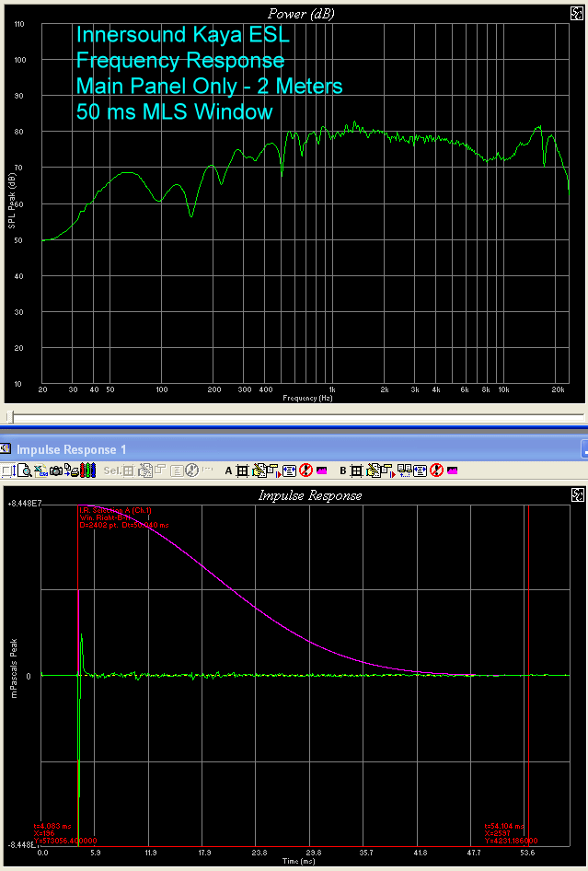Click the Power (dB) graph corner options icon
This screenshot has height=871, width=588.
[577, 14]
